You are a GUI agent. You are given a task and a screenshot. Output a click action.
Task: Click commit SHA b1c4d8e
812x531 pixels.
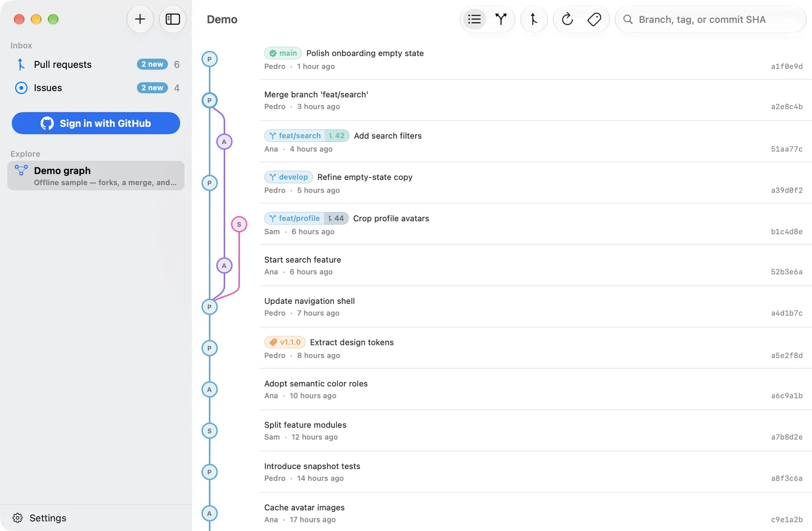pos(787,232)
